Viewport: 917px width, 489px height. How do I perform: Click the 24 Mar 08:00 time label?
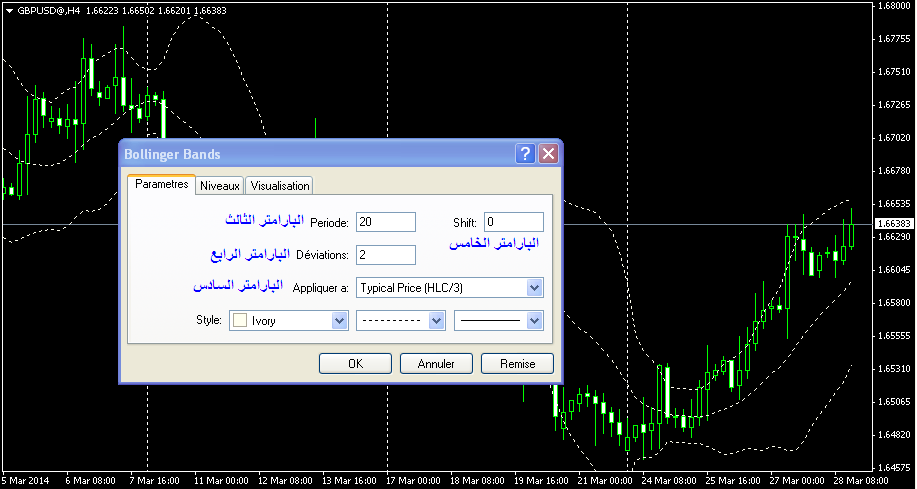[x=669, y=480]
